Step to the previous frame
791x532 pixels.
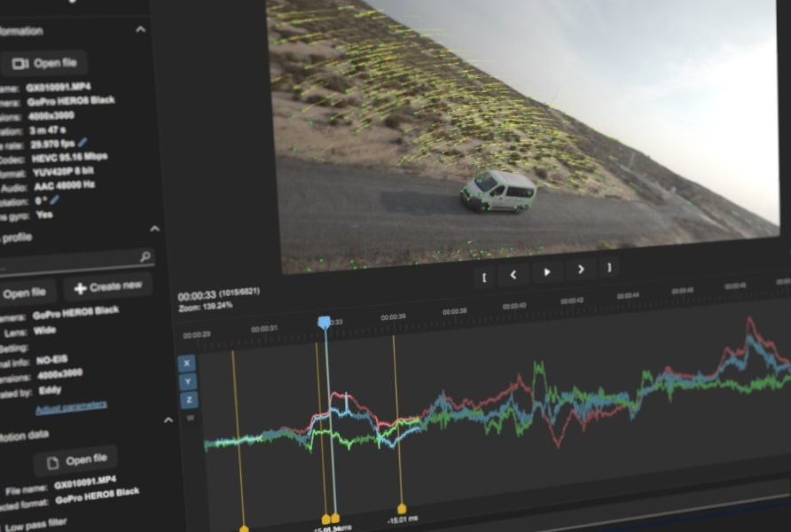click(513, 276)
